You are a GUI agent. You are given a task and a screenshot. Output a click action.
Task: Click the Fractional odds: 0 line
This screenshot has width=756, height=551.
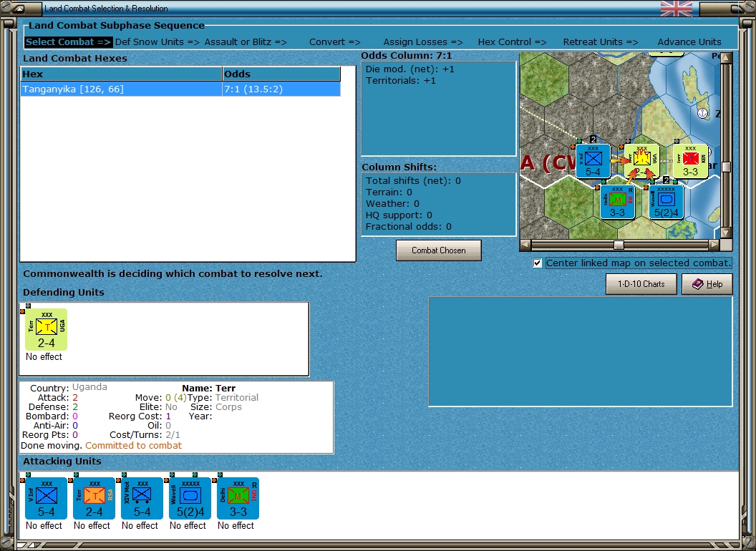pyautogui.click(x=408, y=227)
